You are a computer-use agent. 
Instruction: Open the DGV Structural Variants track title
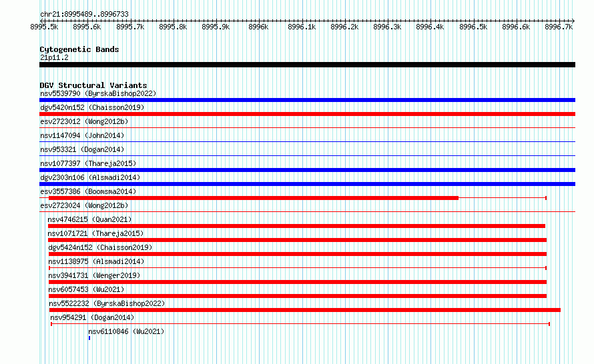tap(93, 85)
